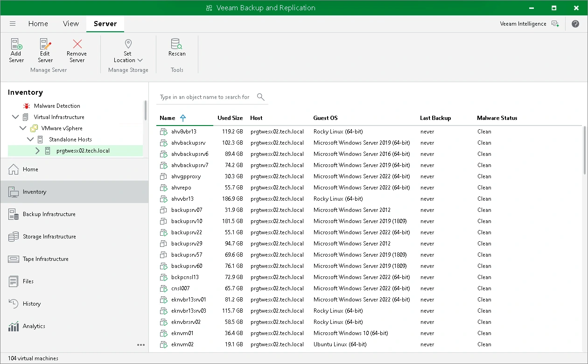
Task: Click the VM icon for ahv8vbr13
Action: point(163,132)
